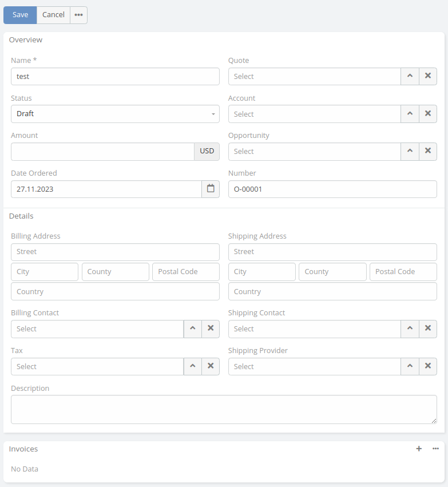448x487 pixels.
Task: Click the Billing Address Street field
Action: [x=114, y=252]
